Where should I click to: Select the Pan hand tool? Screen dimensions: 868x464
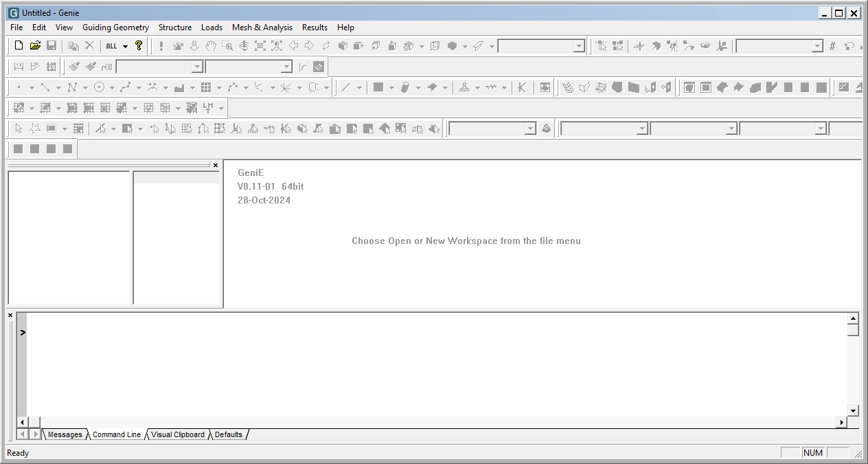[x=211, y=46]
